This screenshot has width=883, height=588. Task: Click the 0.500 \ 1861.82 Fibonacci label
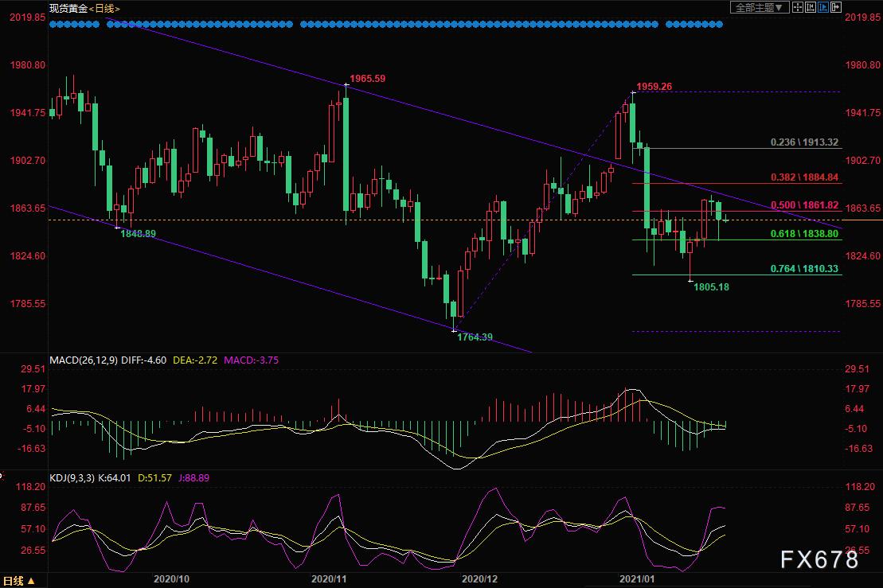tap(804, 205)
